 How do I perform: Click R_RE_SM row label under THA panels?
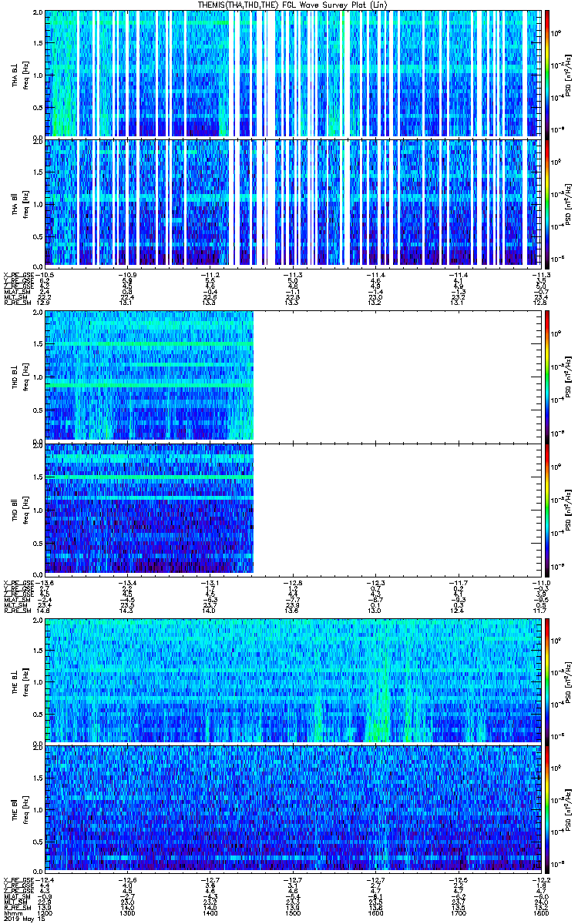16,303
